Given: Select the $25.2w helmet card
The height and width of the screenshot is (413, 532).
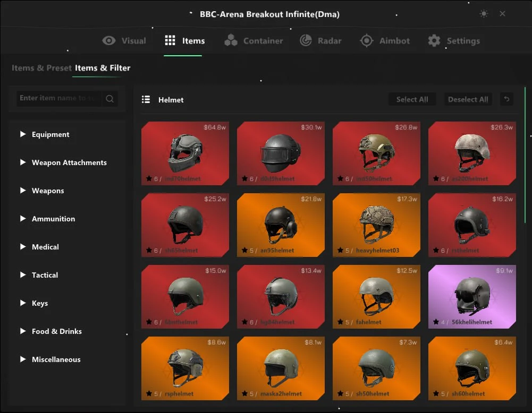Looking at the screenshot, I should [185, 225].
